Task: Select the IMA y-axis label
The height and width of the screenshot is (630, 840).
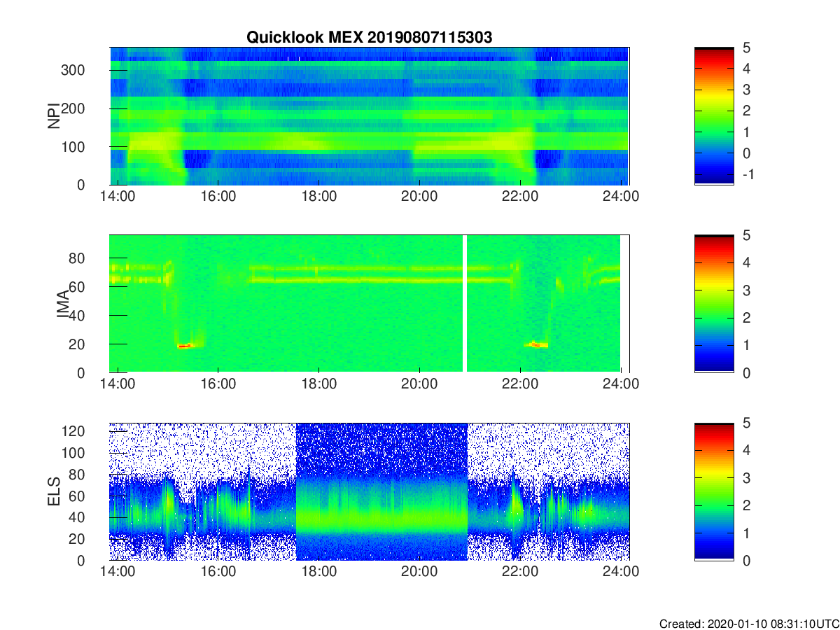Action: (62, 304)
